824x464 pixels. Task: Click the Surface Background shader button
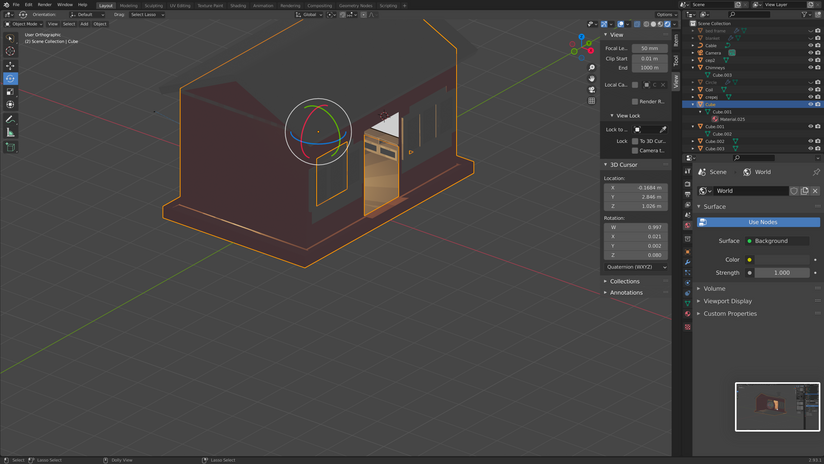(x=777, y=241)
